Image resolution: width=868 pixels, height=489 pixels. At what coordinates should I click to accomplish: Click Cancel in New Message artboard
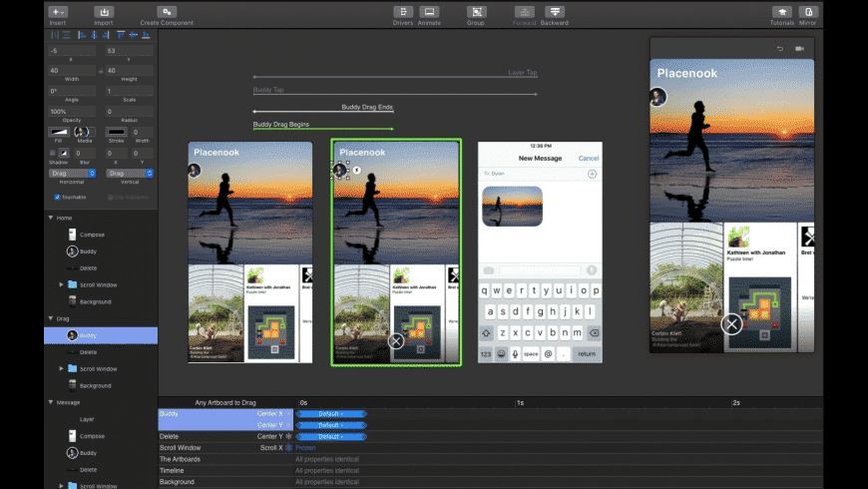[x=589, y=159]
